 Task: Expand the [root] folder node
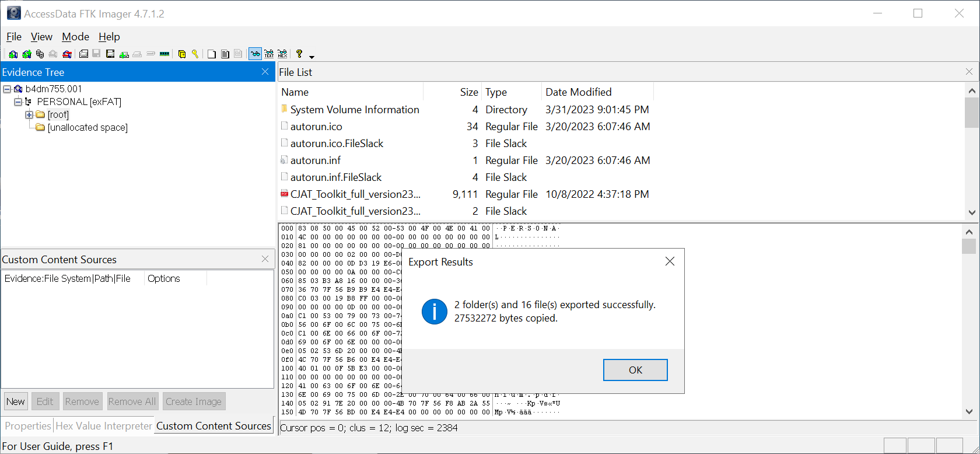tap(29, 115)
